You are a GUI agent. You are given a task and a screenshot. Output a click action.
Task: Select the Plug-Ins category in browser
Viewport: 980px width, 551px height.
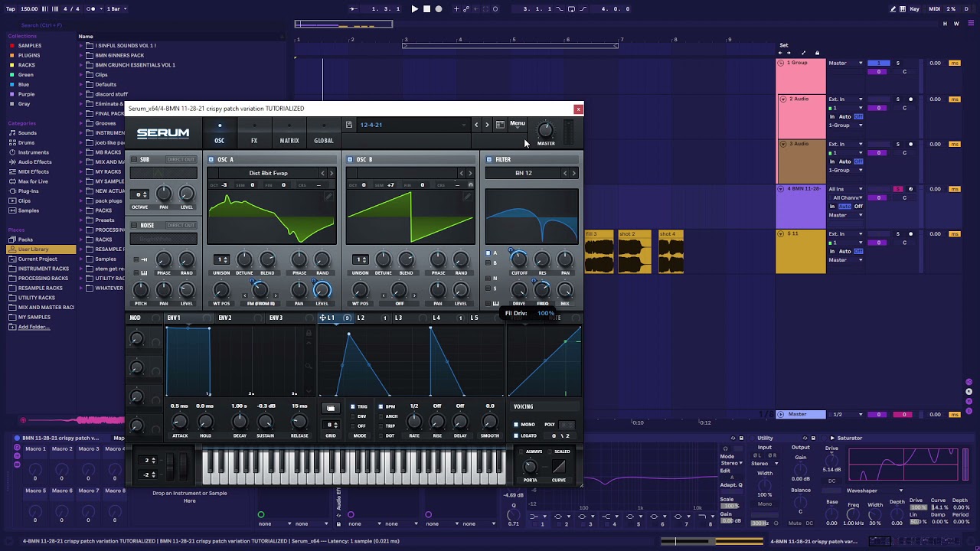28,191
